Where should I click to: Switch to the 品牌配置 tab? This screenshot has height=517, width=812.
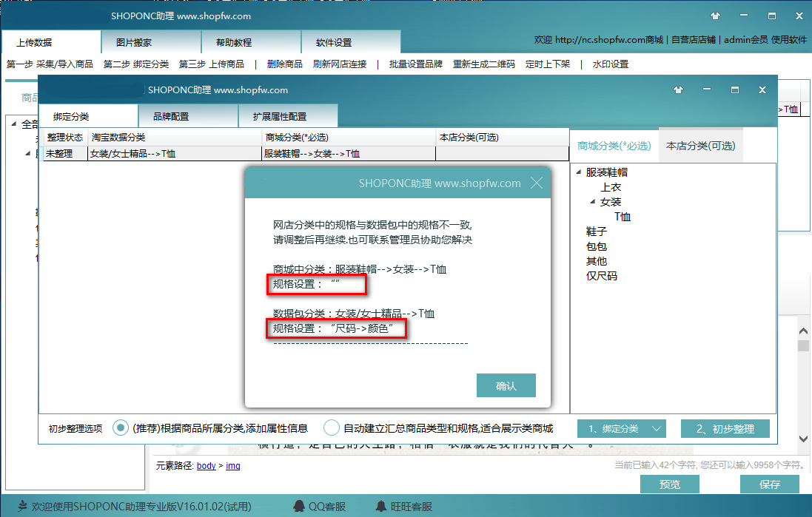(x=188, y=116)
